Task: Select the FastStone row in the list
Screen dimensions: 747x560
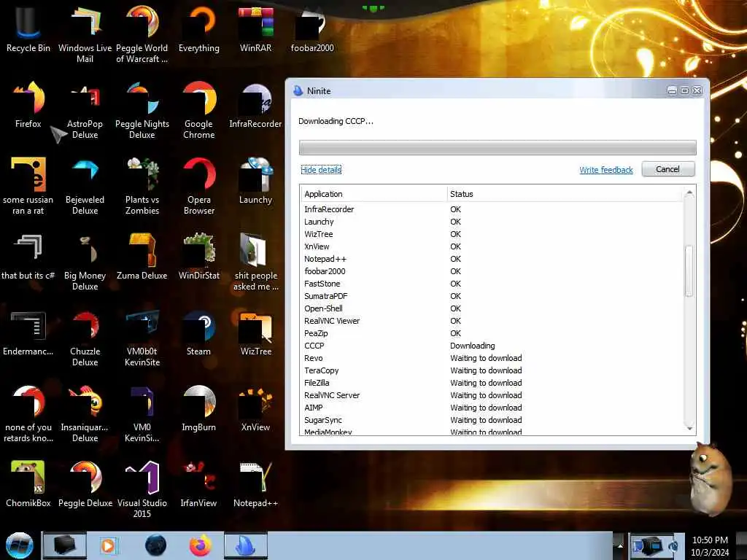Action: tap(492, 284)
